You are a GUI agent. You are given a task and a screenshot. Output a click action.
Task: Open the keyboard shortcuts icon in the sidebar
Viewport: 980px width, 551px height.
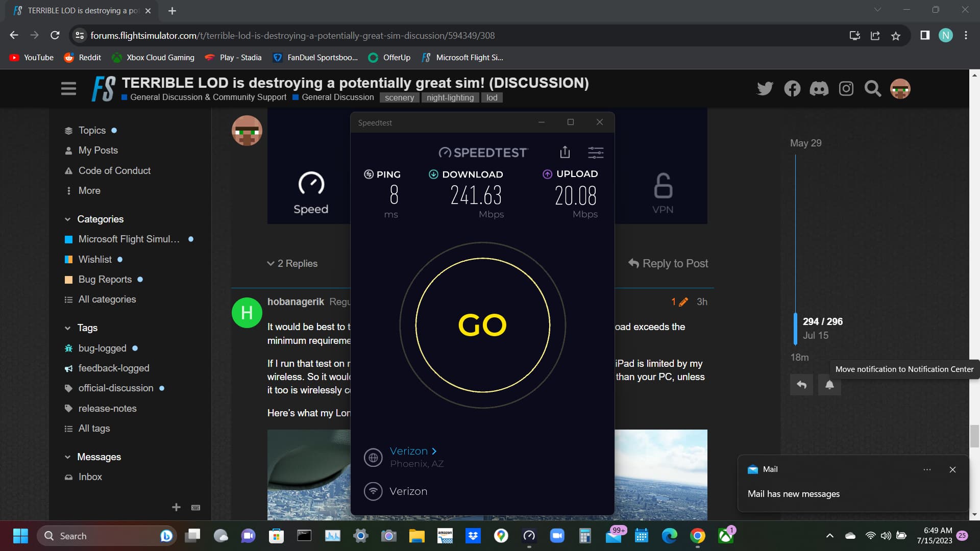[195, 507]
